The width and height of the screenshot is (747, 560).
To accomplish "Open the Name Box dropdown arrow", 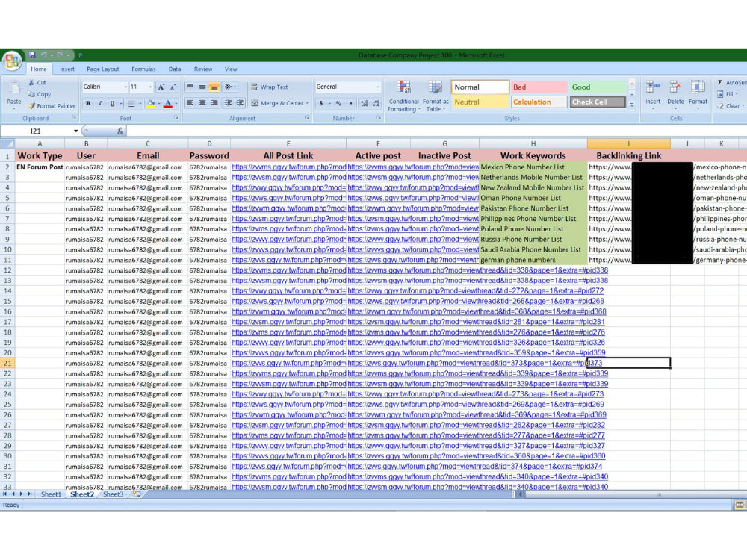I will [75, 131].
